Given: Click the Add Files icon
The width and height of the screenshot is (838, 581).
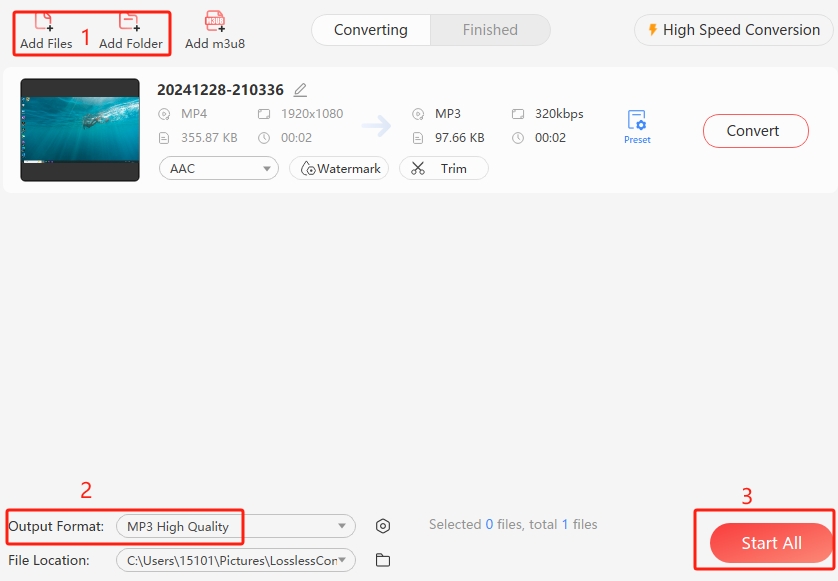Looking at the screenshot, I should click(45, 22).
